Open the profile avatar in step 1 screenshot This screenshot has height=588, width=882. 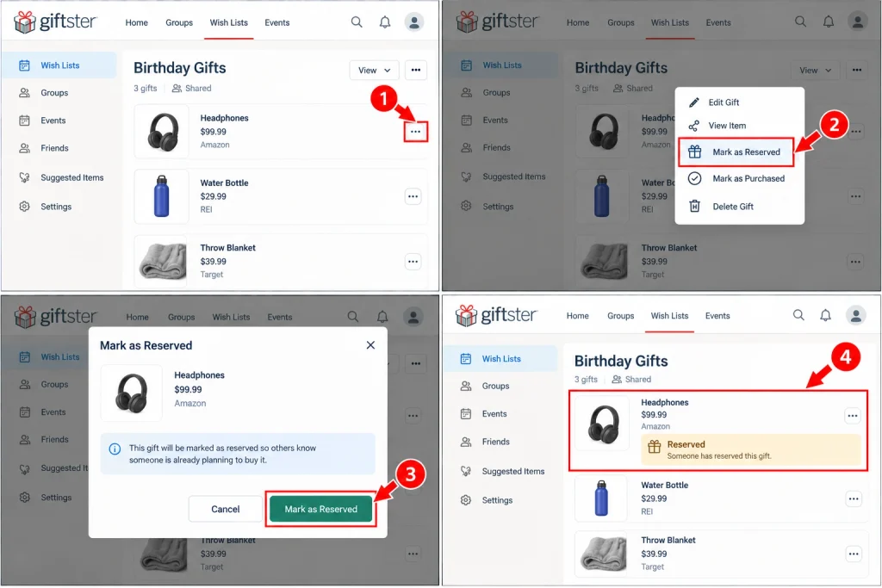[414, 22]
